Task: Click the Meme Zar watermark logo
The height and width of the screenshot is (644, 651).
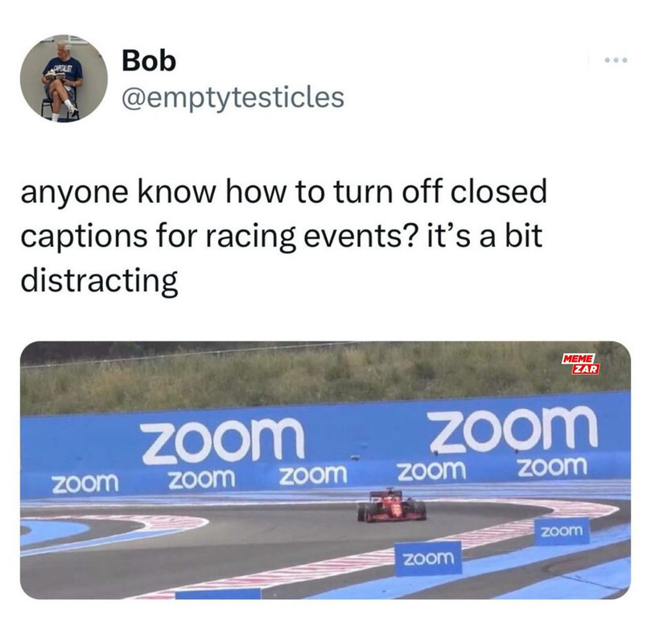Action: coord(580,364)
